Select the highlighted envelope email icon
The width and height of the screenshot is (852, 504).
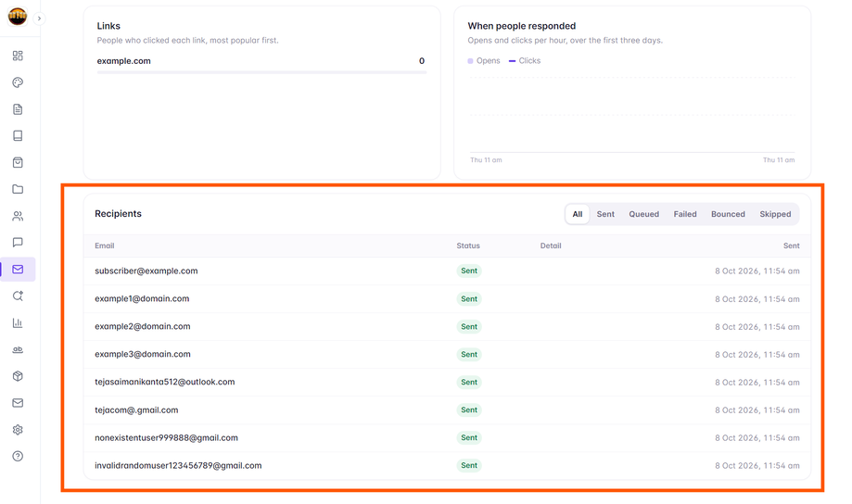[18, 270]
